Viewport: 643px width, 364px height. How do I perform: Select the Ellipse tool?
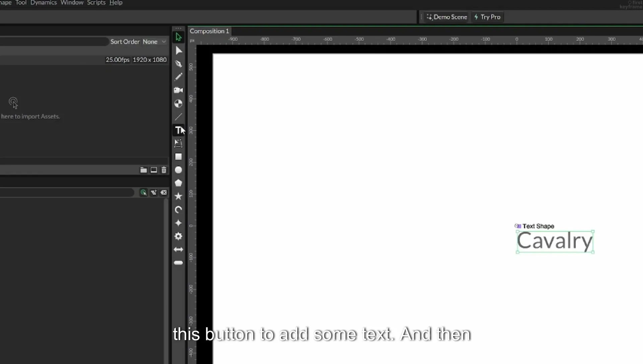point(178,170)
